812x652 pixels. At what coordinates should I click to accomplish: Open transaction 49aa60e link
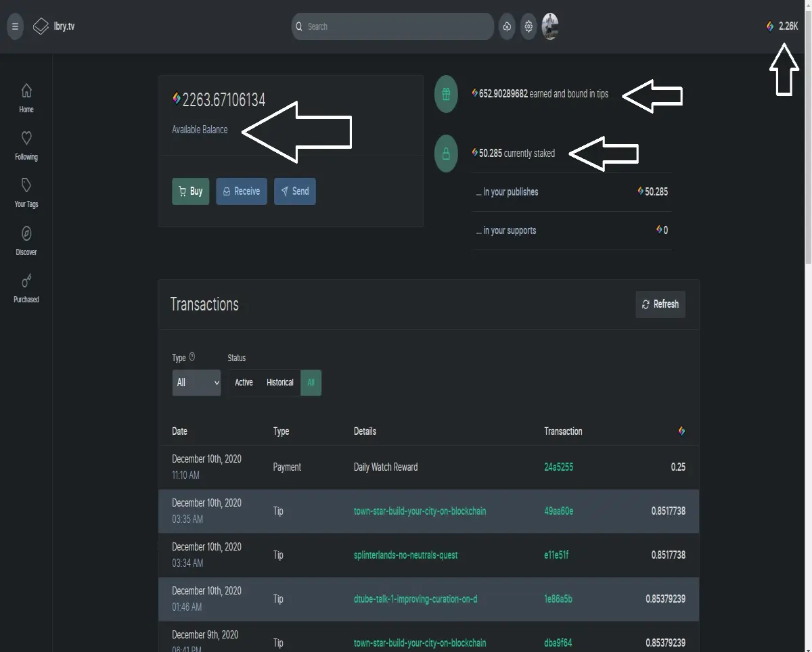pos(558,511)
